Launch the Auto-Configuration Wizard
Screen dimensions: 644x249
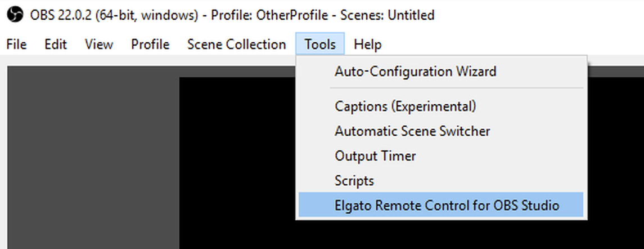pos(415,72)
